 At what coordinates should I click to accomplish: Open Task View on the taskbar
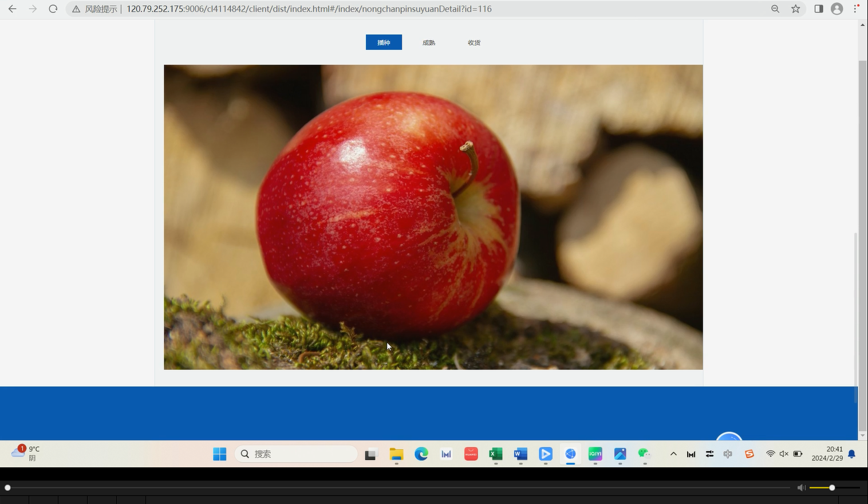tap(371, 454)
